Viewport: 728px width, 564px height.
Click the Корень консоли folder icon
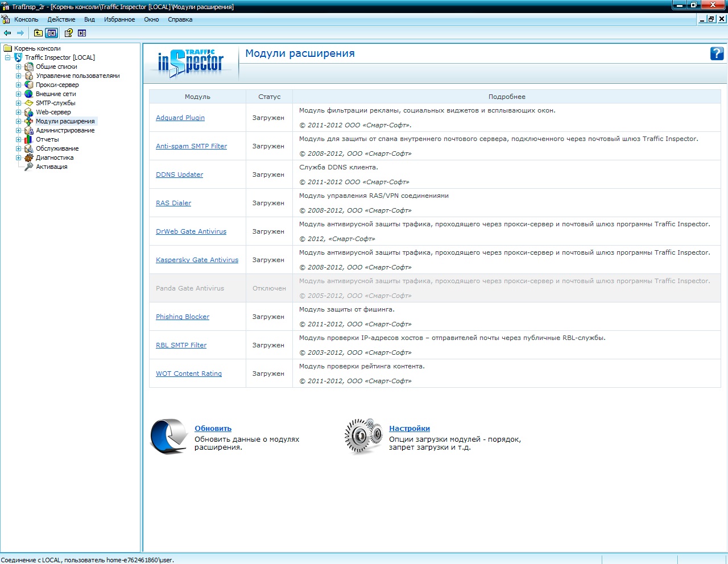coord(8,48)
